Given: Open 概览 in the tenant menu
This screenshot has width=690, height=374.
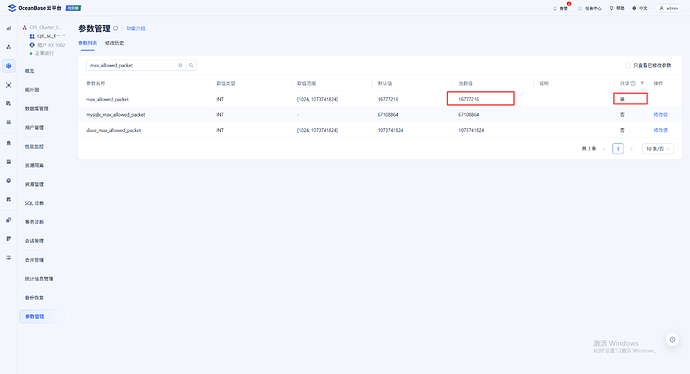Looking at the screenshot, I should (29, 71).
